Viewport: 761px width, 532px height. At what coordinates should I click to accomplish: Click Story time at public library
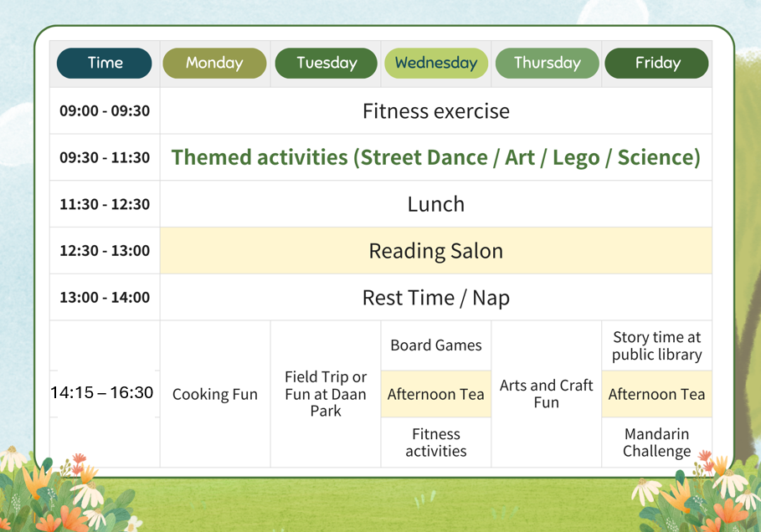(x=656, y=345)
